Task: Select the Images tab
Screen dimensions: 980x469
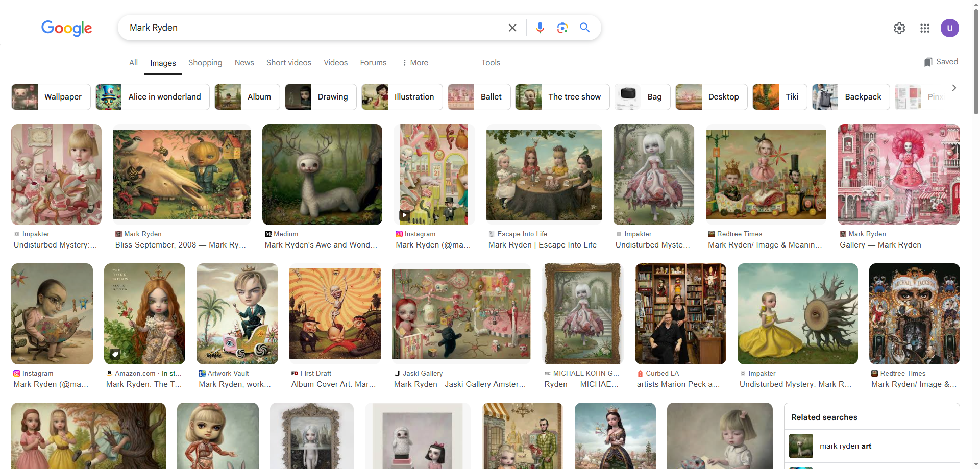Action: [x=163, y=63]
